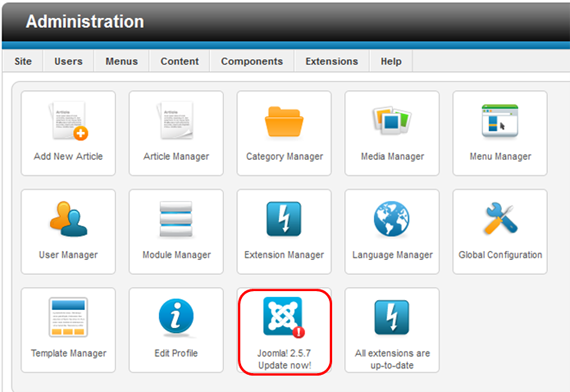The width and height of the screenshot is (570, 392).
Task: Open the Menu Manager icon
Action: (x=500, y=121)
